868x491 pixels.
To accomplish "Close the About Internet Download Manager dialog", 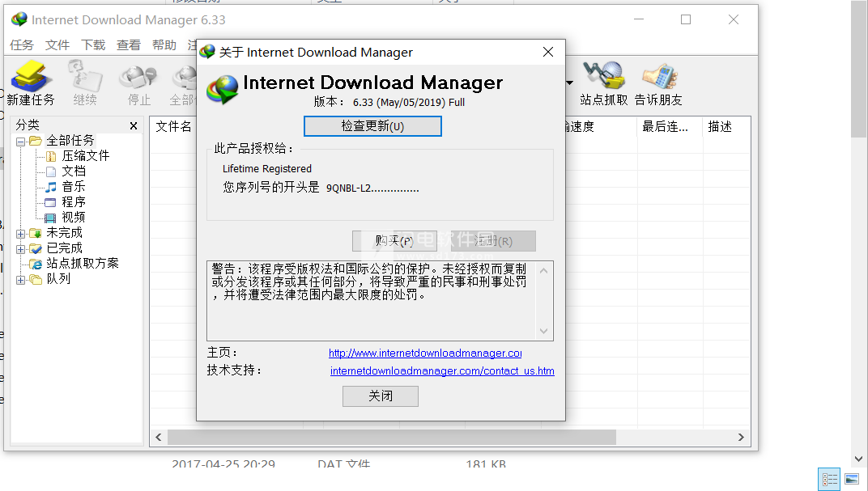I will click(548, 52).
